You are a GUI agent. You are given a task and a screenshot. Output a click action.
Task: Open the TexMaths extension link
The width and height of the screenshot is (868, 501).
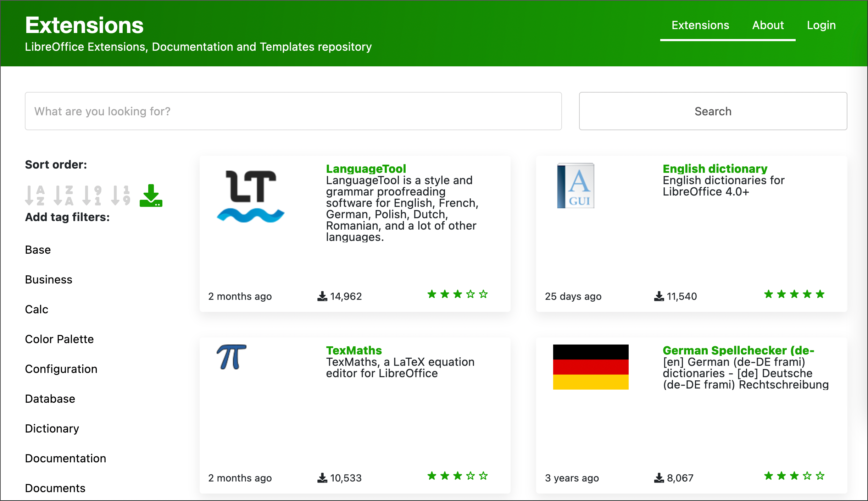point(354,351)
